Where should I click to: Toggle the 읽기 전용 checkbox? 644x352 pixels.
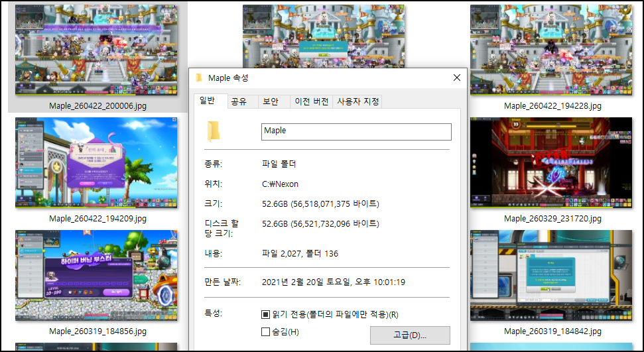point(266,315)
